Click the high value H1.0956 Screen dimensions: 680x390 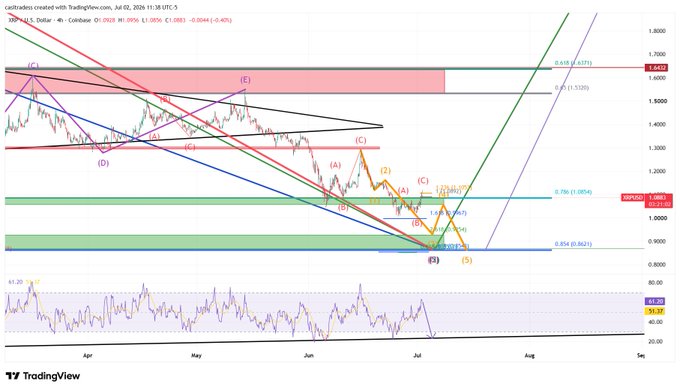click(x=129, y=20)
